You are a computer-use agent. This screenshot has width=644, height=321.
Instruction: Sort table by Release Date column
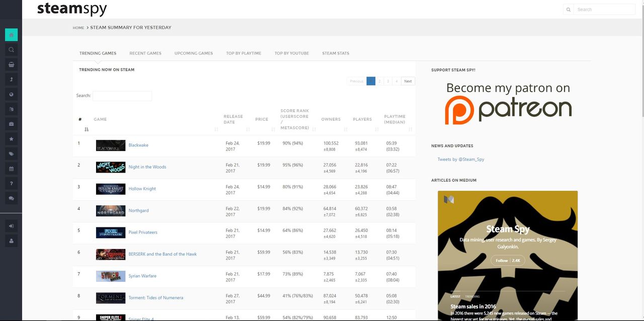point(236,120)
